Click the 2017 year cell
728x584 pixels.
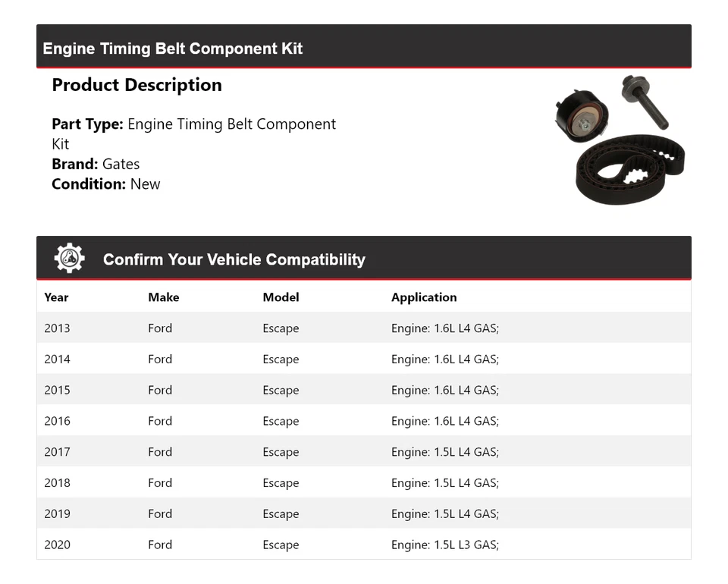tap(57, 452)
